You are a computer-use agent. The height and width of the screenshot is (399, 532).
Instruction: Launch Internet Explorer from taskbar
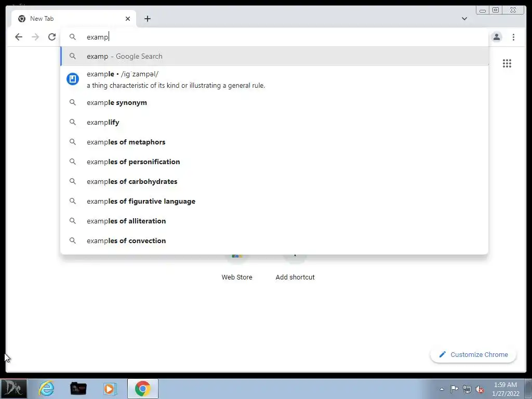point(46,389)
